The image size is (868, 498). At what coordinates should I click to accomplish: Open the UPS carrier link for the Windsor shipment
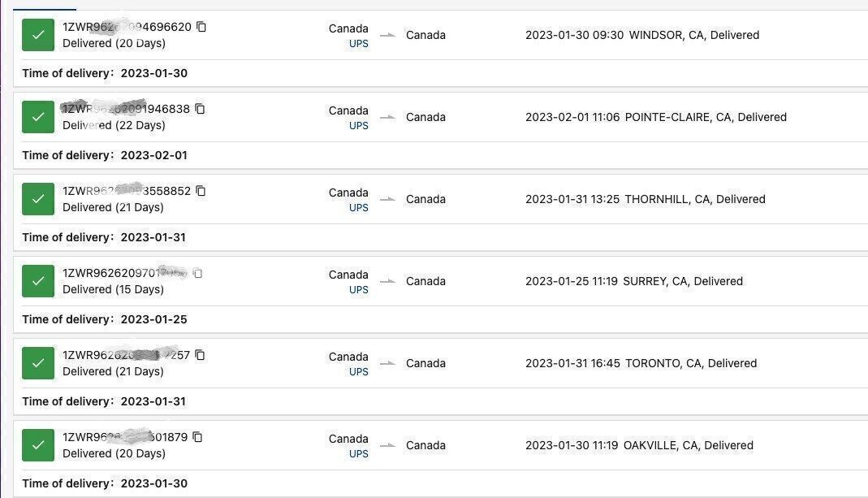pos(358,44)
